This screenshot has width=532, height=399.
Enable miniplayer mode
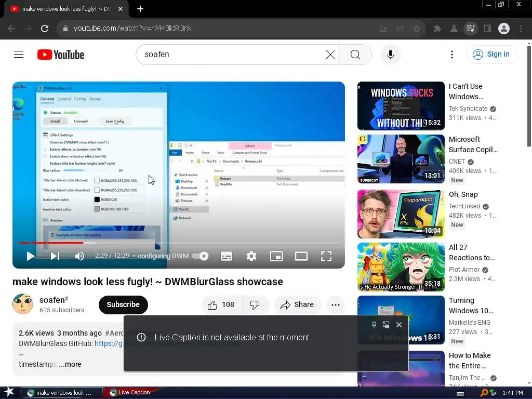tap(276, 256)
